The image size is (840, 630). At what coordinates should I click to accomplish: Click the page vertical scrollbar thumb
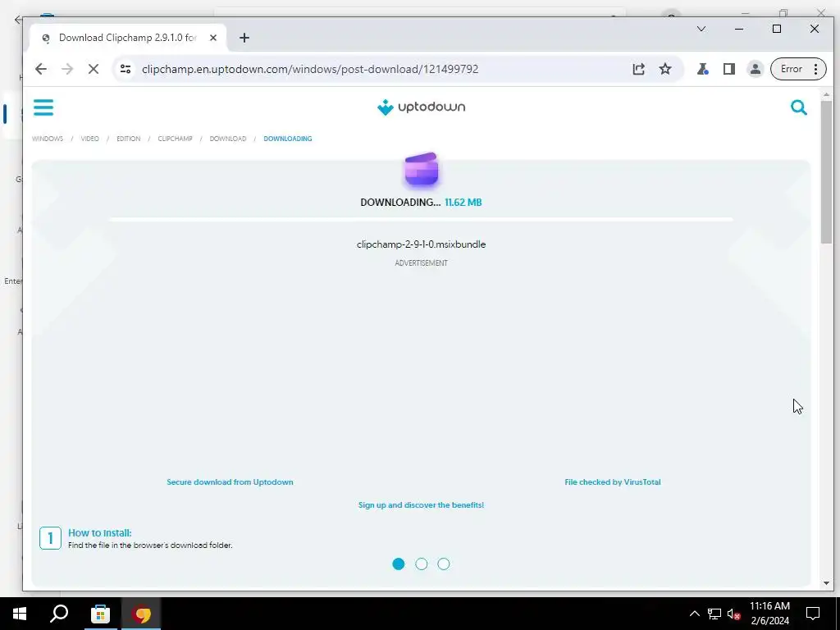[x=826, y=171]
